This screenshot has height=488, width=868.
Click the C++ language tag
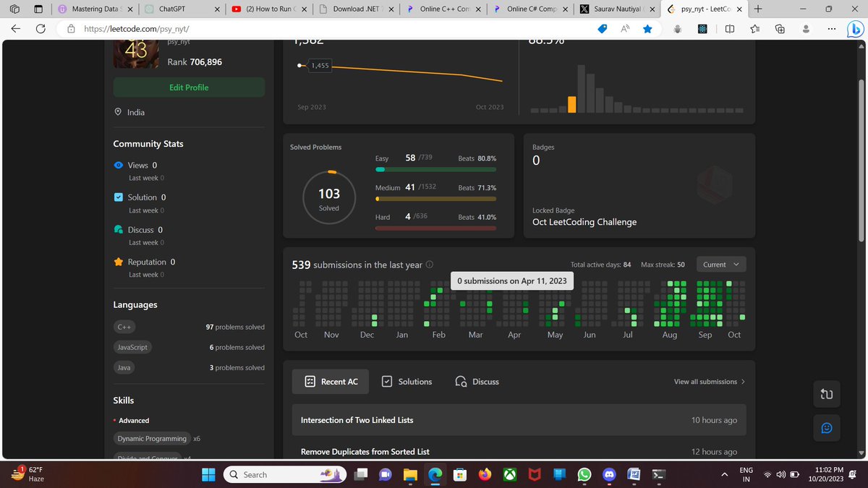[124, 327]
